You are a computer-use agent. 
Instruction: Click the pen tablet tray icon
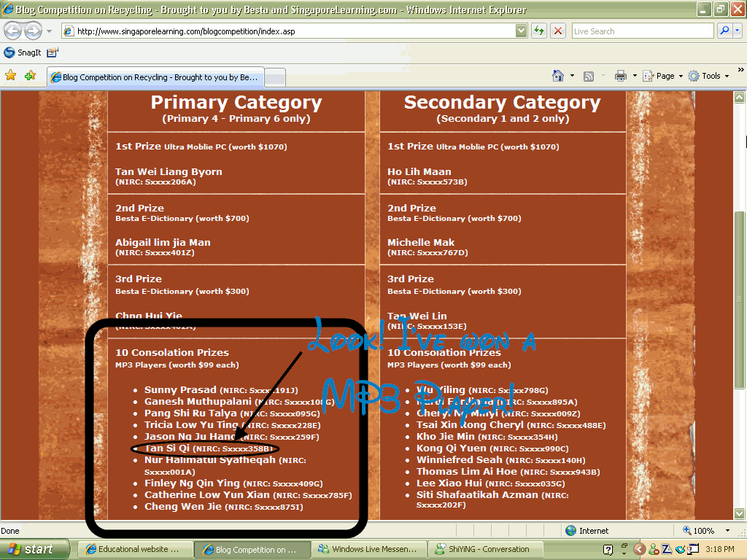[x=680, y=550]
